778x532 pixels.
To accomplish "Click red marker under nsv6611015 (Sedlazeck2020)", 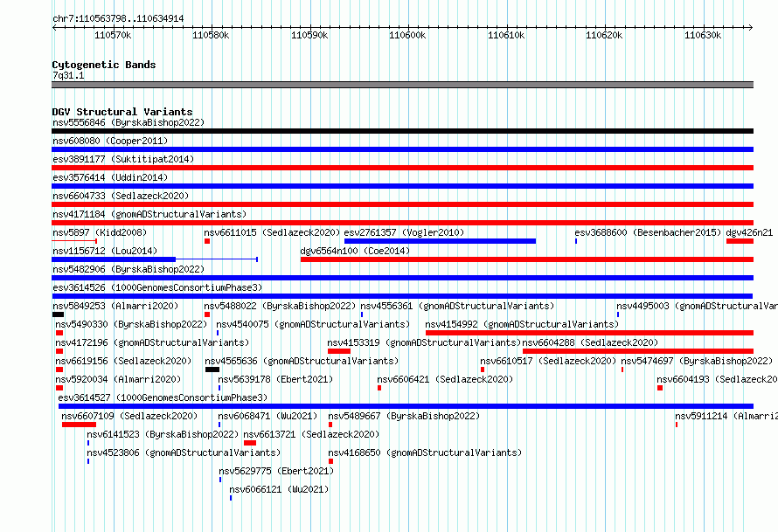I will click(207, 241).
